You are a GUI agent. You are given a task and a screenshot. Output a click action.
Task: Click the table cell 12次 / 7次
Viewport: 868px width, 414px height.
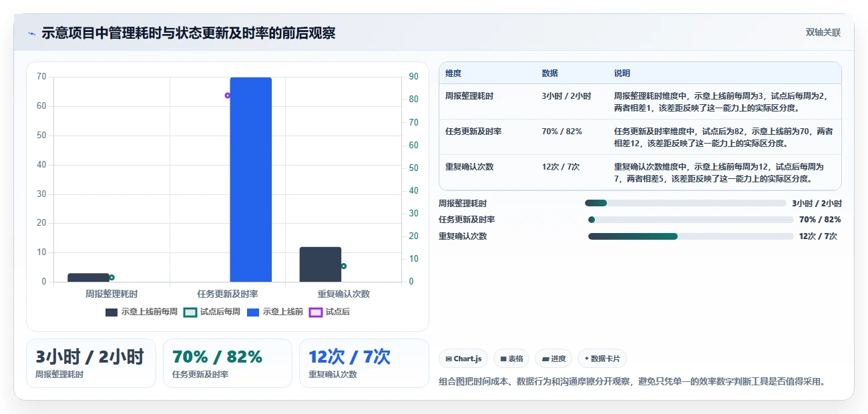(x=561, y=167)
